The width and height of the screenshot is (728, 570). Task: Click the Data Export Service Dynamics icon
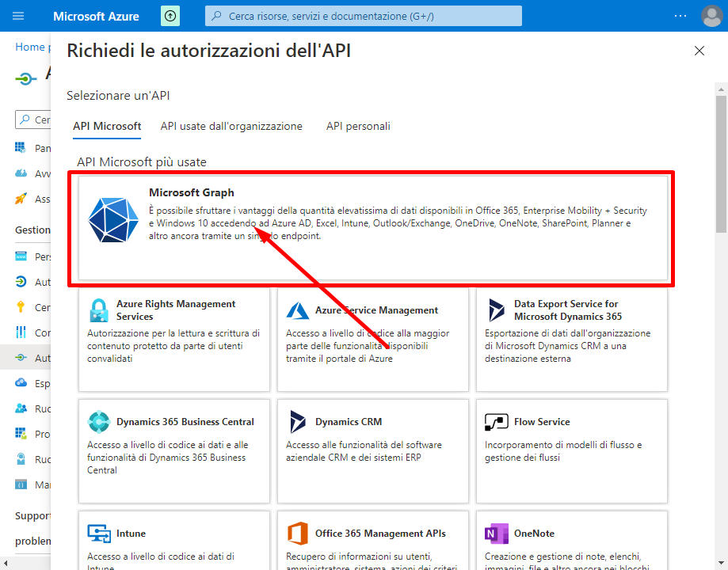[x=497, y=310]
